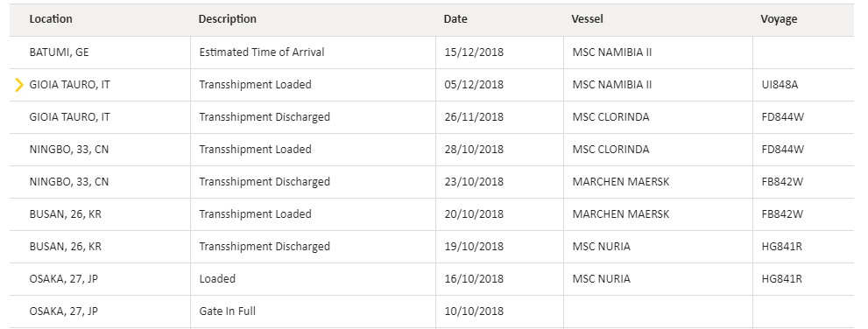Select the 05/12/2018 Transshipment Loaded description
This screenshot has height=329, width=868.
coord(255,85)
